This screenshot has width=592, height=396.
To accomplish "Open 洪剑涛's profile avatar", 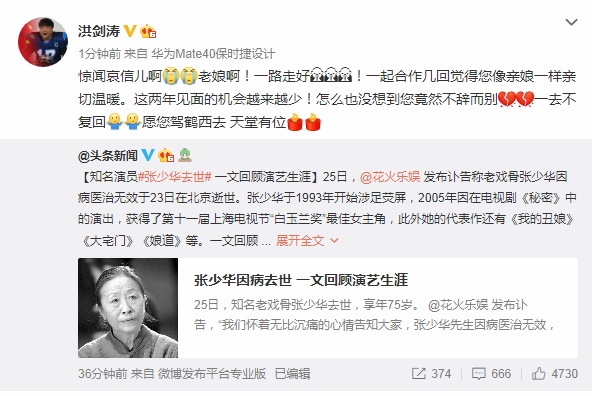I will (43, 42).
